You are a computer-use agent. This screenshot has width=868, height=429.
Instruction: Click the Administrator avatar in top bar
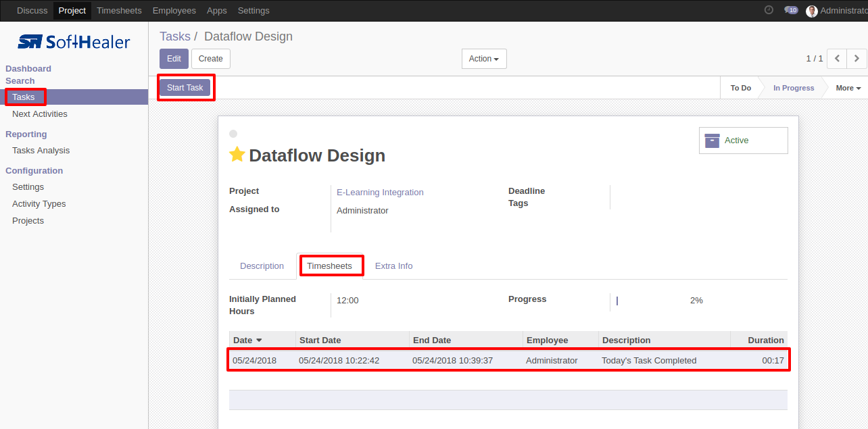(812, 11)
